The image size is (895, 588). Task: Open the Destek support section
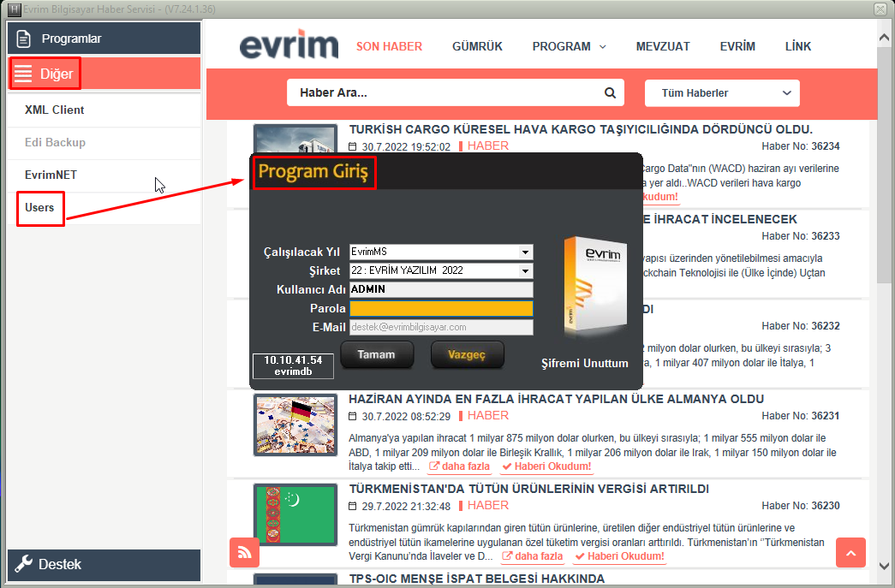click(104, 565)
